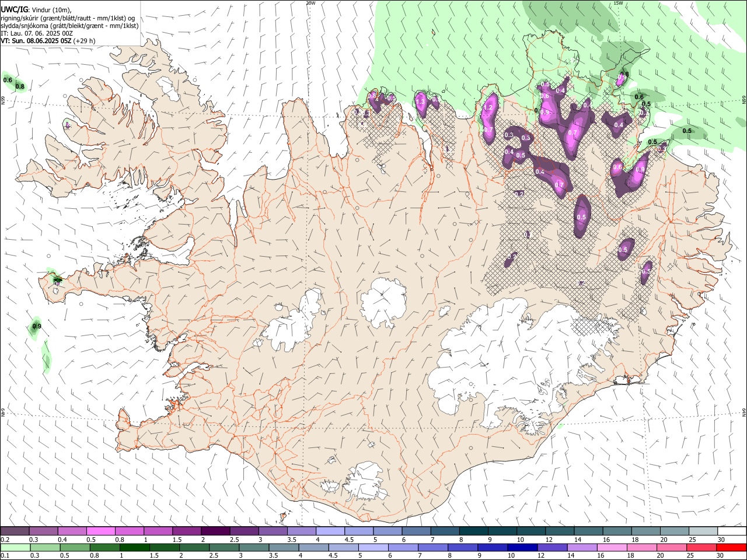Click black "0.8" rain value offshore northwest

20,87
